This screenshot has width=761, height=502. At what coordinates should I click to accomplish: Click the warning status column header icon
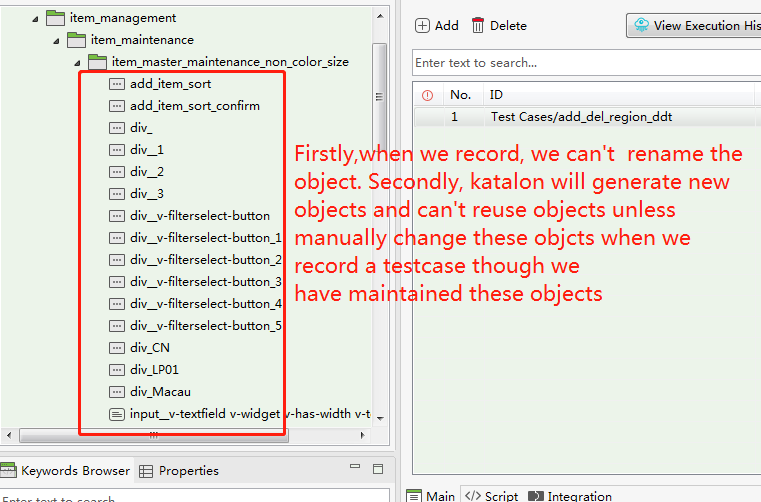[x=428, y=96]
